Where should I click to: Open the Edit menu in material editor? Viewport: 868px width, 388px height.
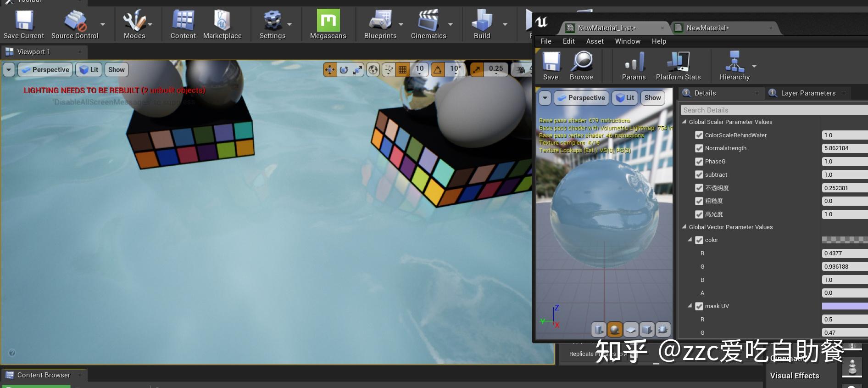[569, 41]
